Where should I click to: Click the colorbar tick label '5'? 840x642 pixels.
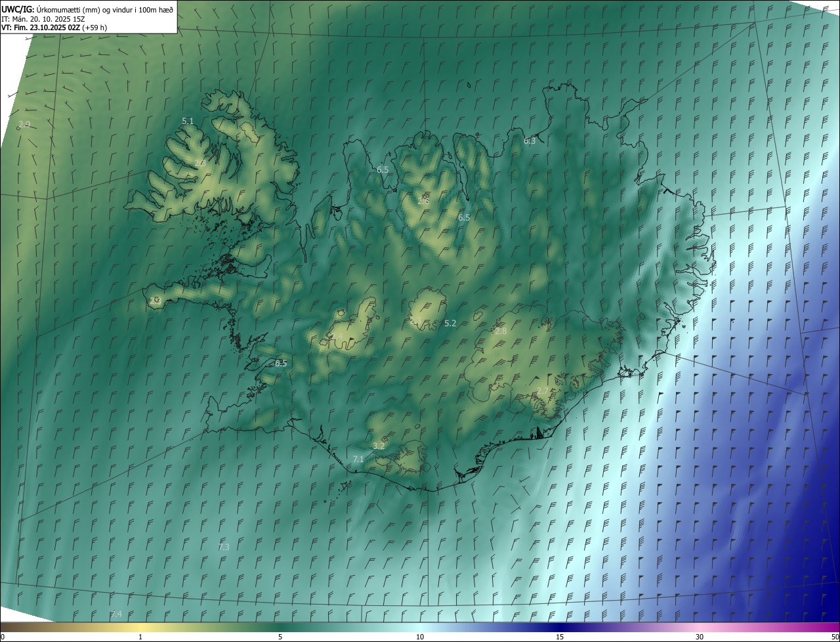click(x=280, y=637)
